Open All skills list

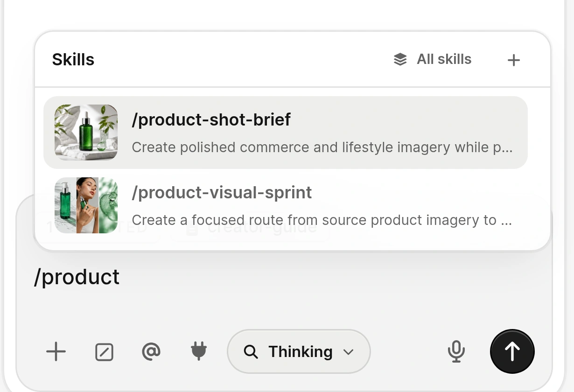433,59
